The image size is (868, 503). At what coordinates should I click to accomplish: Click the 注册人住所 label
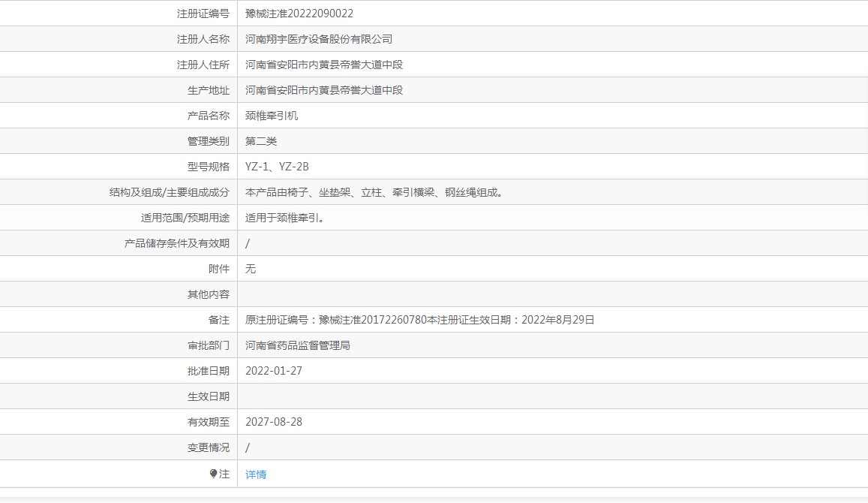click(203, 65)
